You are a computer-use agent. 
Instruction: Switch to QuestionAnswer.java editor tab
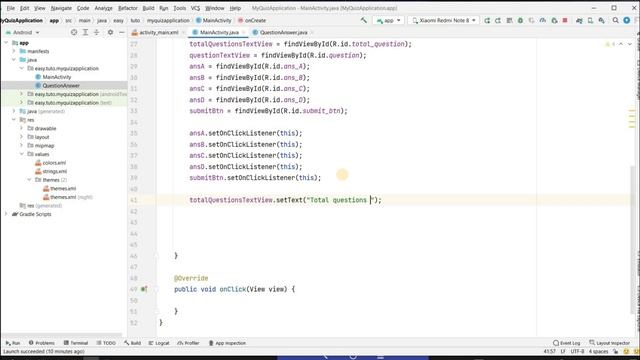coord(283,32)
